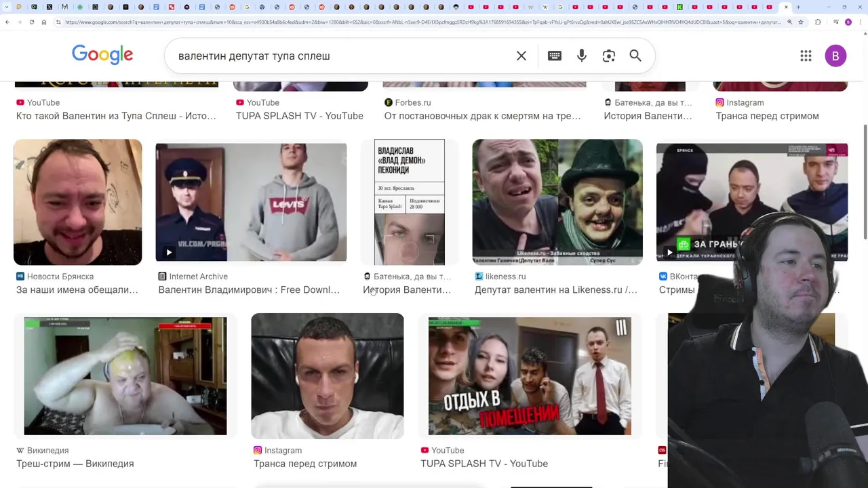Open the egg-on-head man thumbnail
The image size is (868, 488).
point(125,376)
